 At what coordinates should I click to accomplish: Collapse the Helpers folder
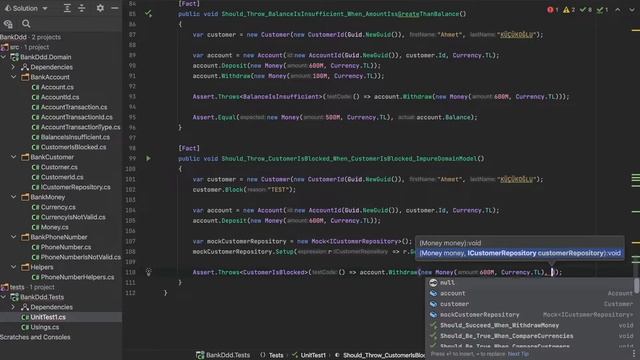coord(13,267)
